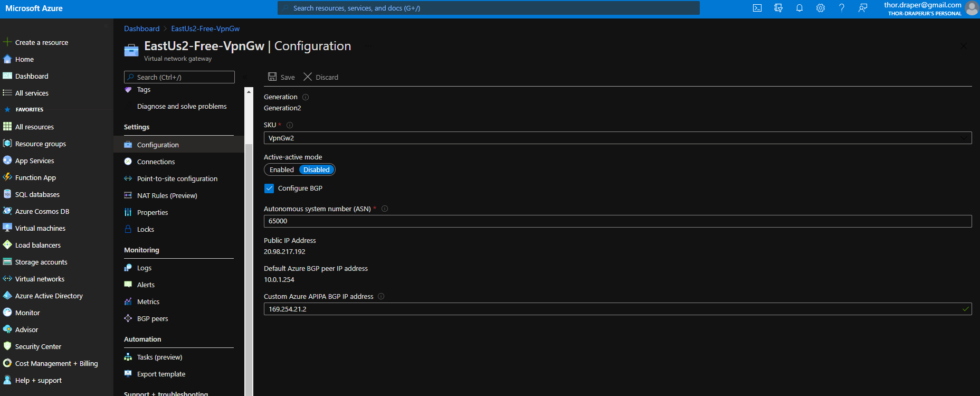Click the resource menu vertical scrollbar
Screen dimensions: 980x396
coord(249,269)
